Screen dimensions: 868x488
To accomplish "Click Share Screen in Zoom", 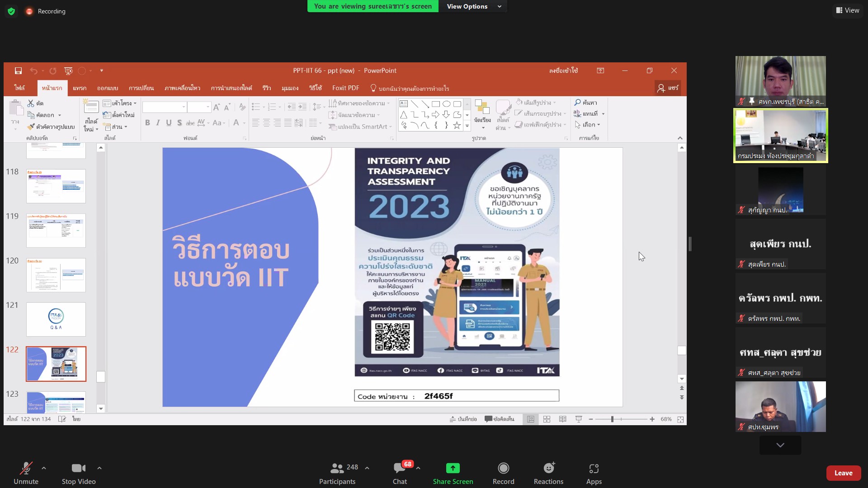I will [x=453, y=473].
